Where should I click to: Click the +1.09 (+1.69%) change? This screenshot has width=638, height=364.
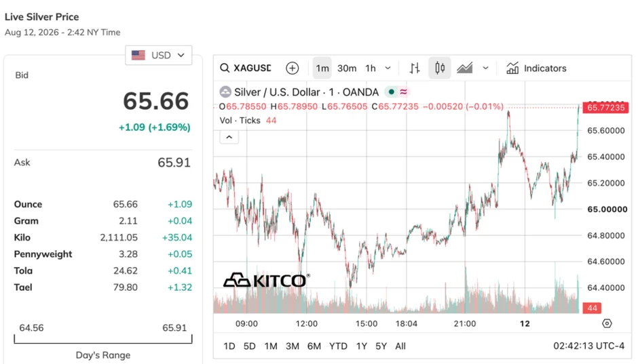click(x=155, y=127)
